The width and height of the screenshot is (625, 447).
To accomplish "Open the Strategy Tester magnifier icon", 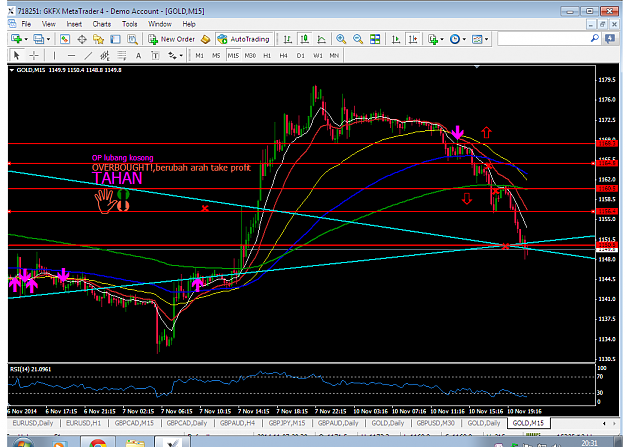I will tap(132, 39).
